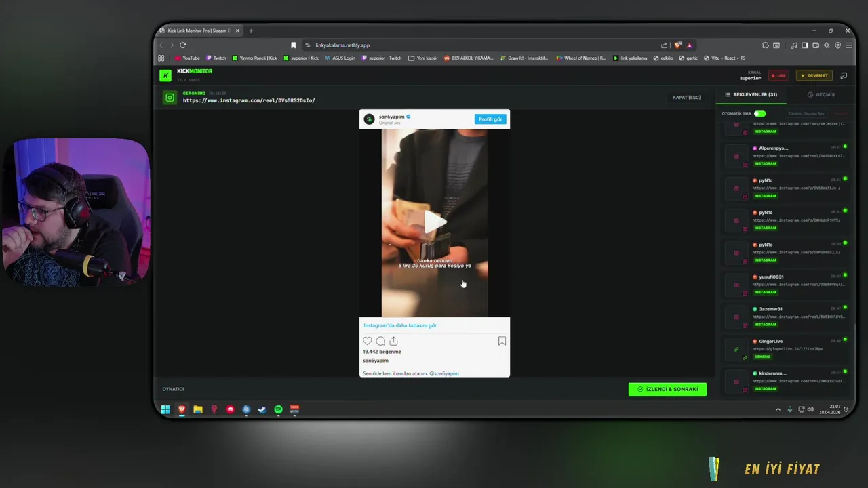Open browser apps grid icon
The height and width of the screenshot is (488, 868).
pos(161,58)
